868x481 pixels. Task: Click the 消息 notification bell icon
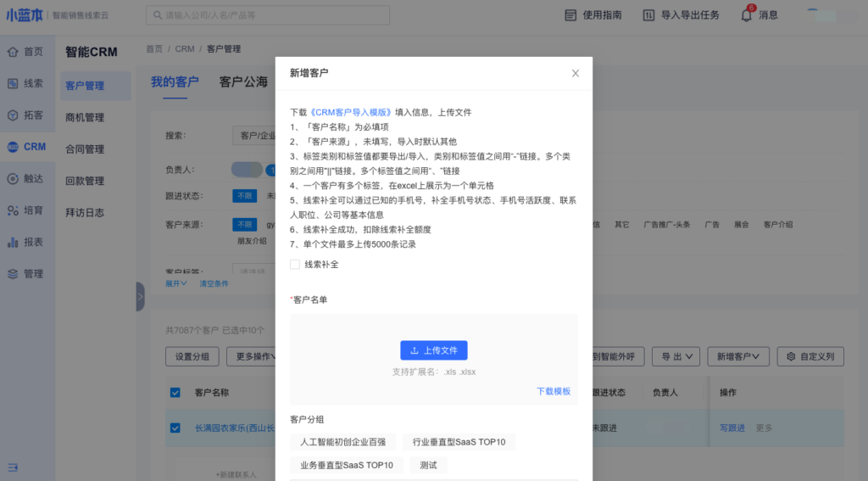[x=746, y=15]
